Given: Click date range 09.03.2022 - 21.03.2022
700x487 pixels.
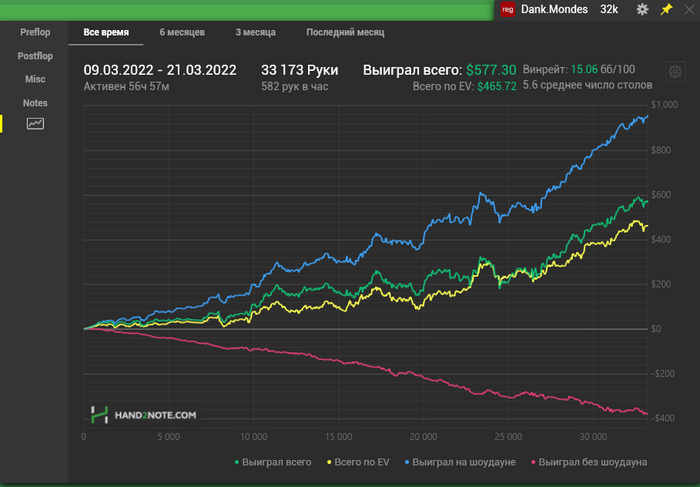Looking at the screenshot, I should (x=160, y=70).
